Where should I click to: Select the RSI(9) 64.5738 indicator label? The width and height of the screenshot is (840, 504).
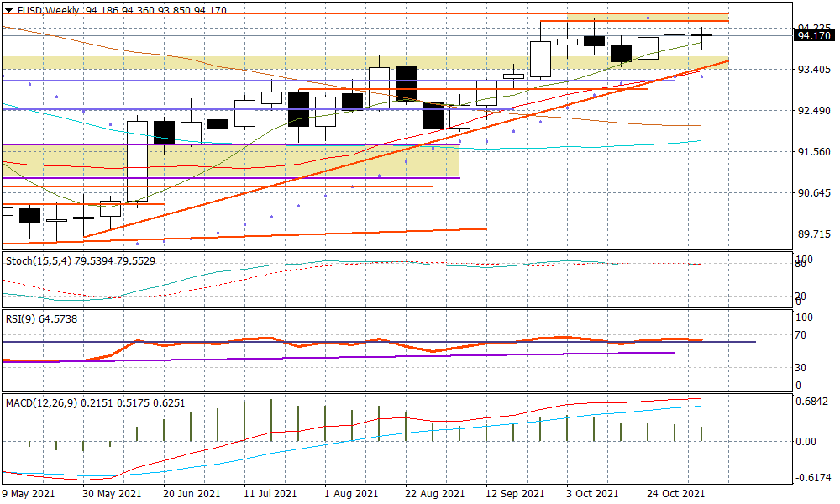[42, 319]
